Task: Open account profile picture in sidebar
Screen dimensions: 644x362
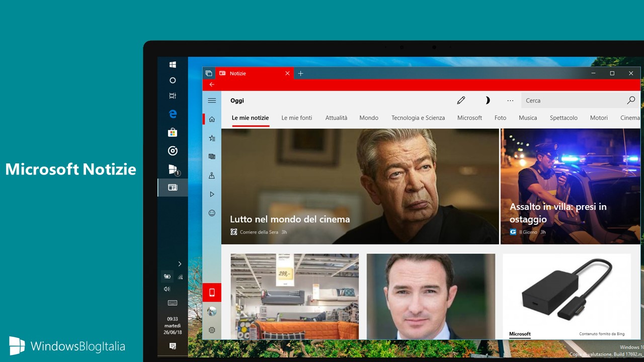Action: tap(212, 311)
